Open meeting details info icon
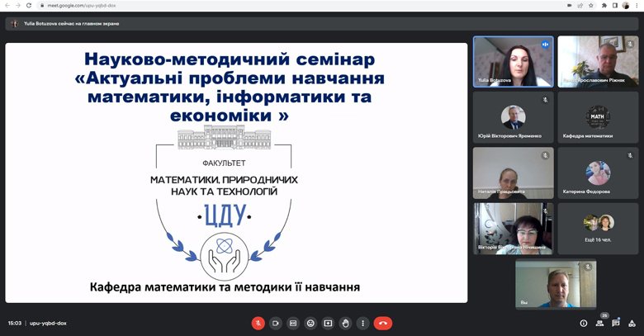The height and width of the screenshot is (336, 644). [584, 324]
